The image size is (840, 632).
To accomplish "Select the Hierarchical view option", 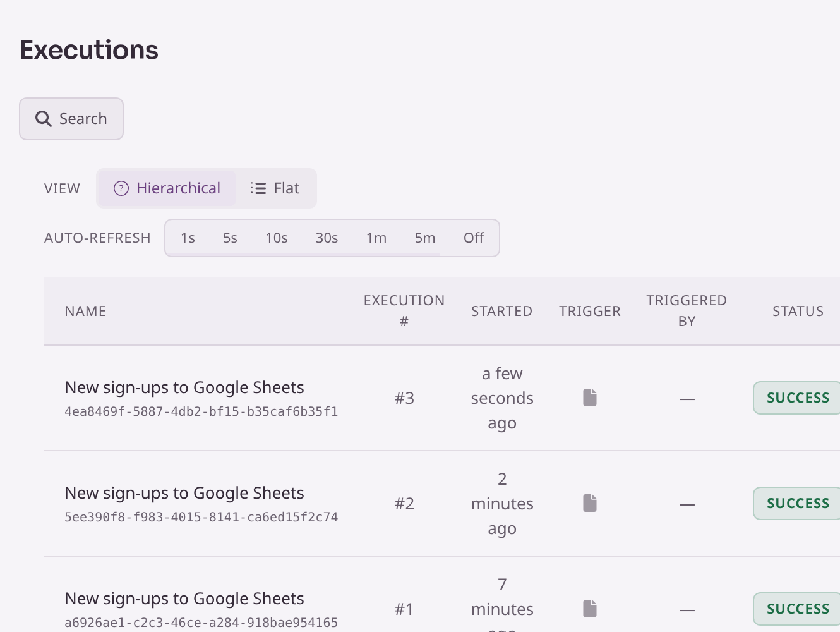I will (x=167, y=188).
